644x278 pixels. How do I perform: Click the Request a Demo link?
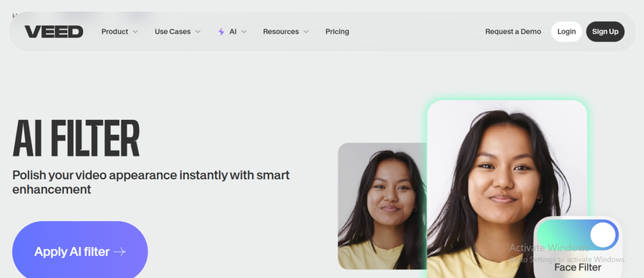513,32
